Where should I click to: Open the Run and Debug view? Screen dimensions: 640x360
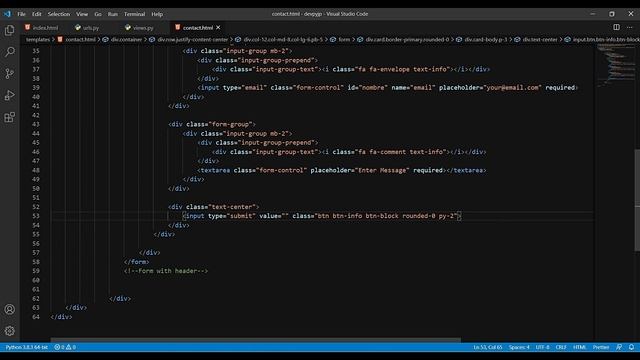tap(9, 96)
